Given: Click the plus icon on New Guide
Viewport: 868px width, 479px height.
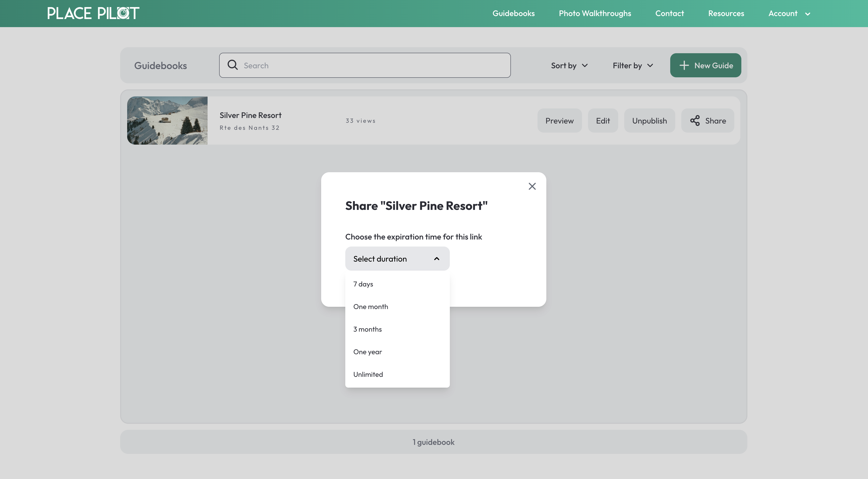Looking at the screenshot, I should tap(684, 65).
